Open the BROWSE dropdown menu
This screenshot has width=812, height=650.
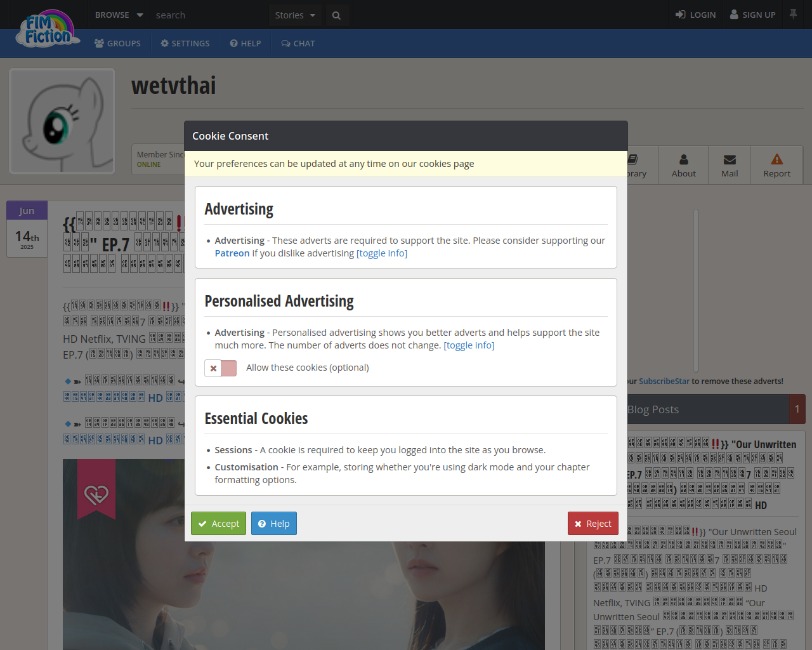(119, 15)
